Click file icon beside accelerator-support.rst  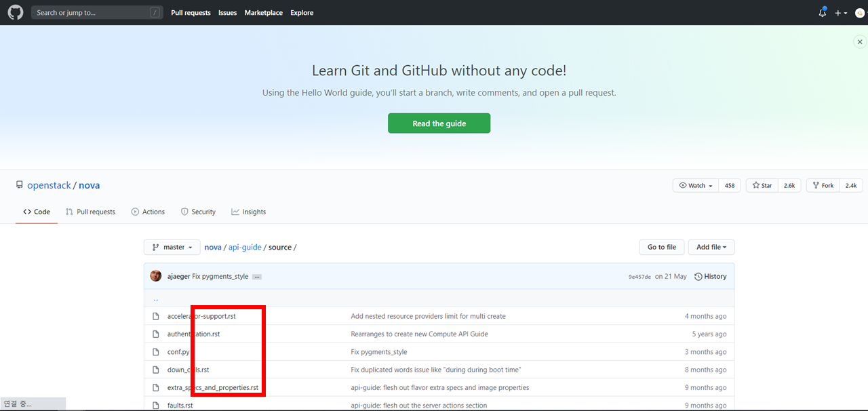pos(155,316)
